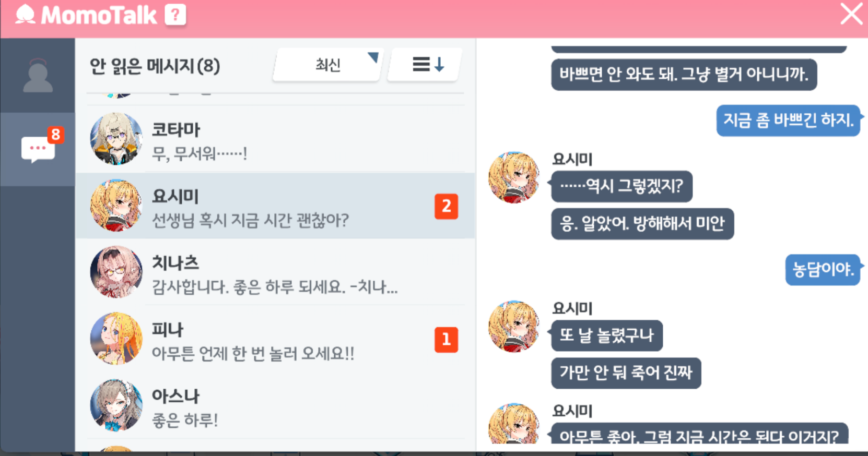This screenshot has width=868, height=456.
Task: Close the MomoTalk window with X
Action: pos(851,14)
